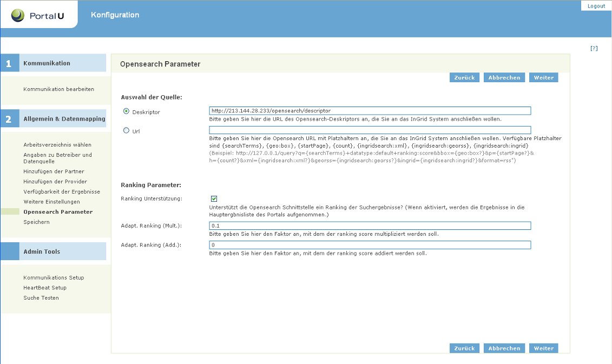Select the Url radio button
Screen dimensions: 612x364
tap(125, 130)
